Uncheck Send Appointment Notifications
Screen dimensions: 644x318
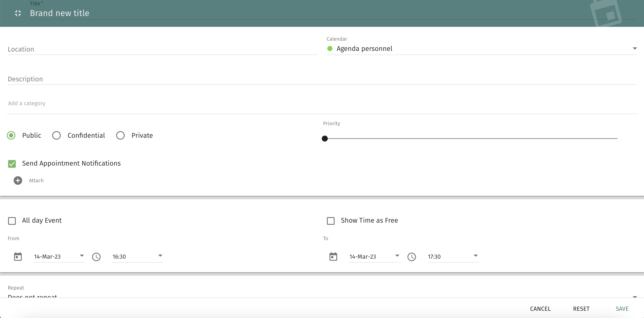pyautogui.click(x=12, y=164)
